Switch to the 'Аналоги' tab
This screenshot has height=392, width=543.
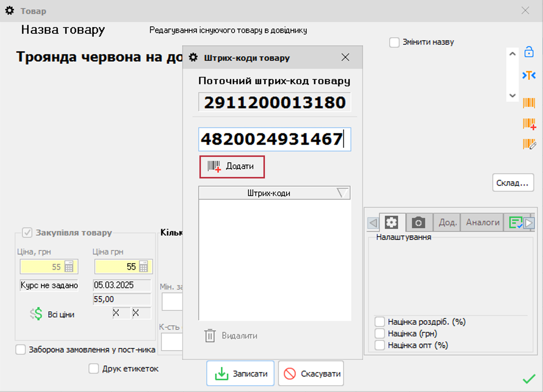tap(482, 222)
